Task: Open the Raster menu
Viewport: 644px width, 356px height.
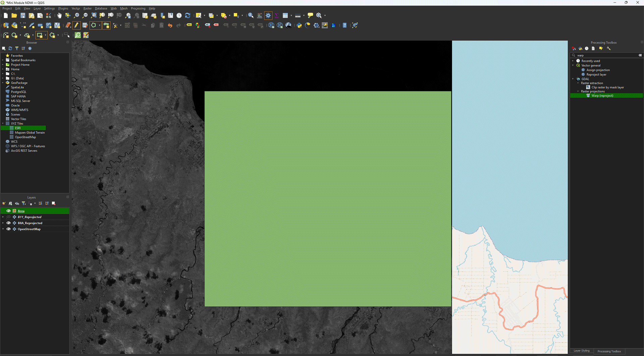Action: coord(87,8)
